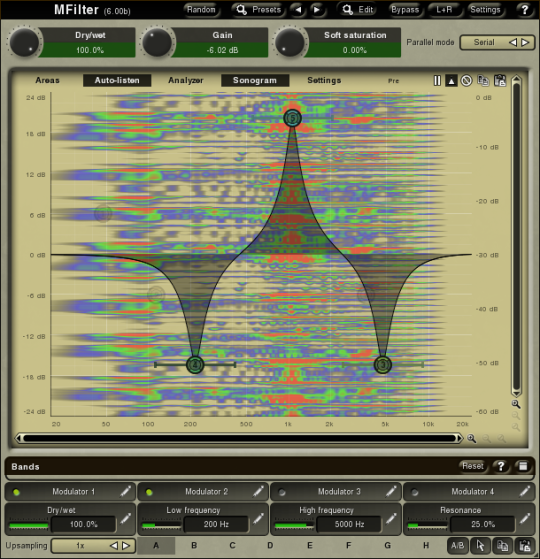Click the Random button
The height and width of the screenshot is (559, 540).
(x=201, y=10)
